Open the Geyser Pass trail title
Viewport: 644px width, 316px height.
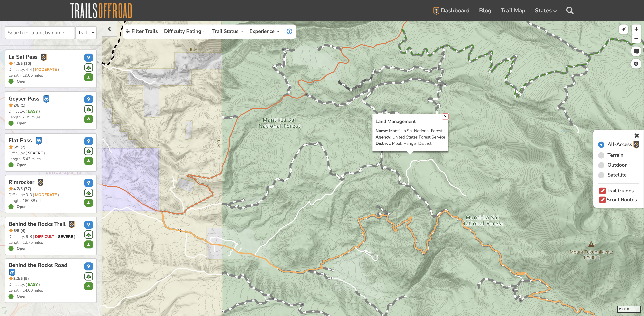[24, 99]
